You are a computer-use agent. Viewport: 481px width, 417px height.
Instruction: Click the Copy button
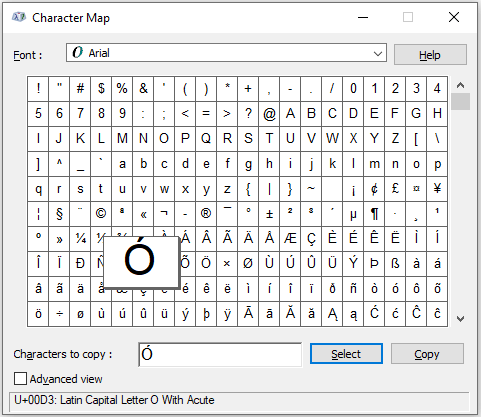pos(427,354)
